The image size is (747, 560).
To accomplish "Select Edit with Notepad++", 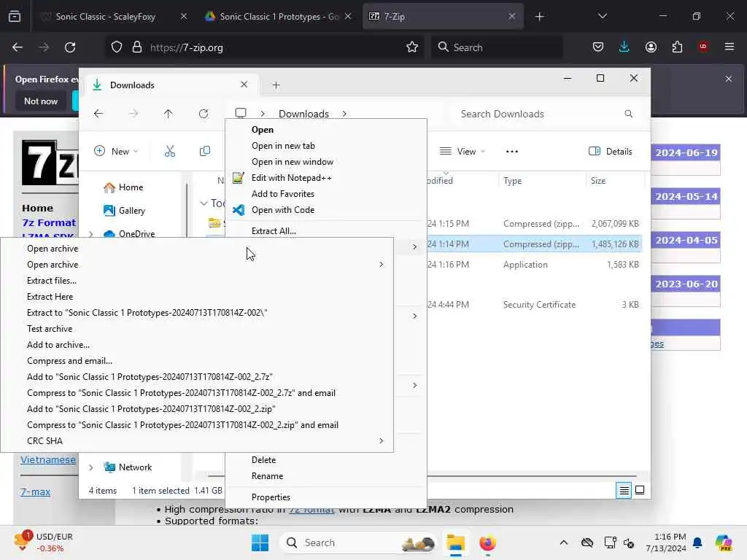I will point(292,178).
